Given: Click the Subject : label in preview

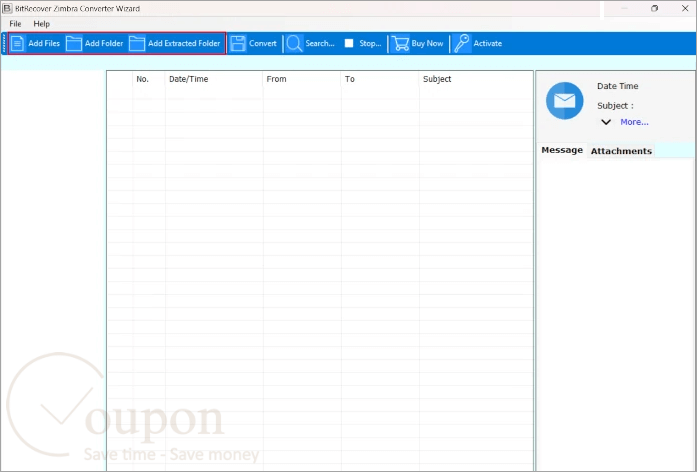Looking at the screenshot, I should pyautogui.click(x=615, y=106).
